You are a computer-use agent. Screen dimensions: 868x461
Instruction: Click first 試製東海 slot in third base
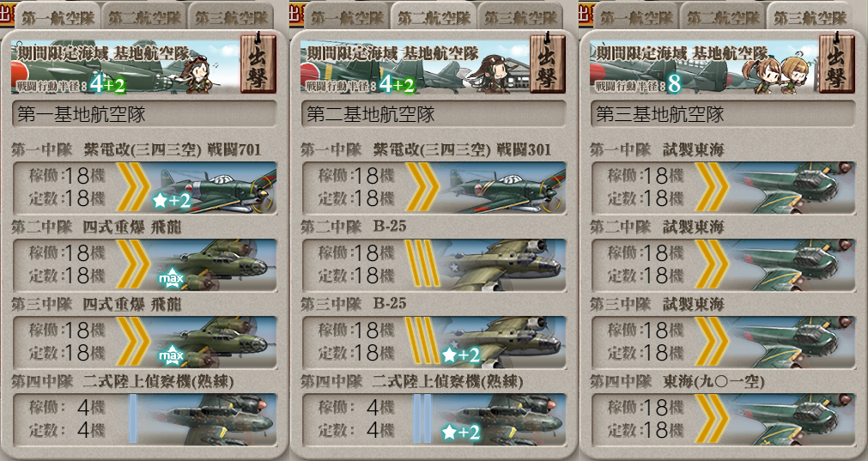pos(723,187)
